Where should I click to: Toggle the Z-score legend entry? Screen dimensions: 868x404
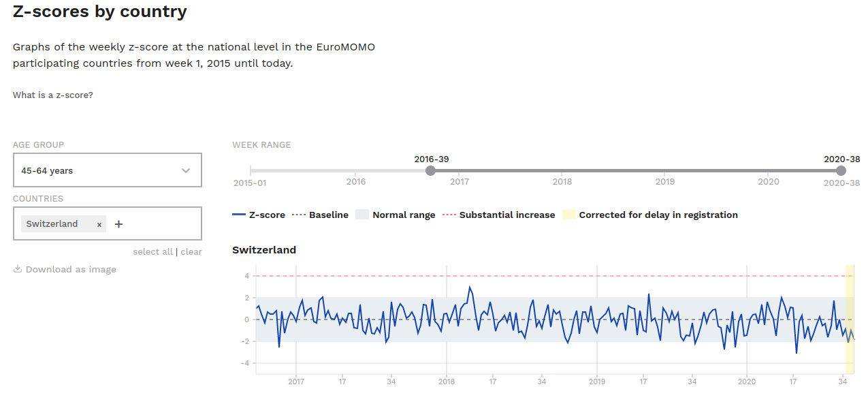pos(259,215)
